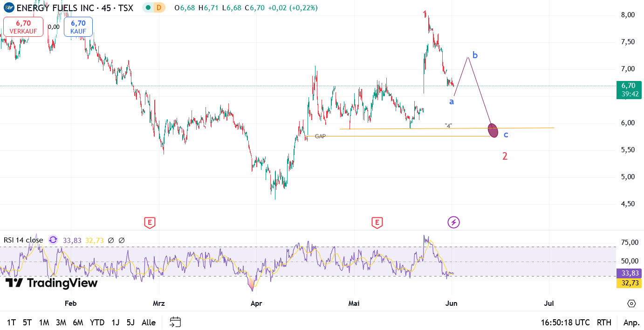Screen dimensions: 644x330
Task: Select the red wave label 2
Action: click(x=505, y=156)
